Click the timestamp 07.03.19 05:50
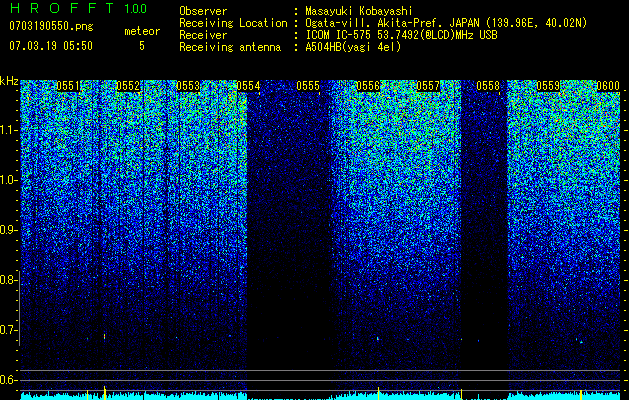Image resolution: width=629 pixels, height=400 pixels. (x=51, y=46)
